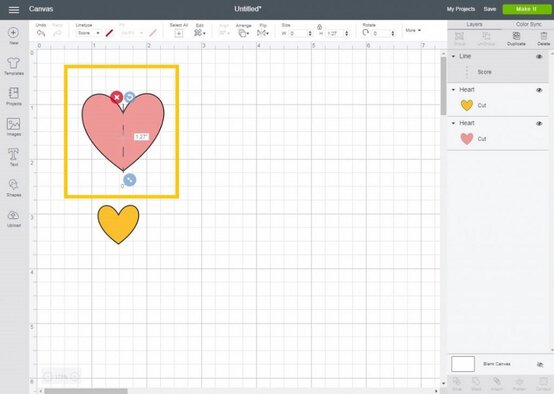Screen dimensions: 554x394
Task: Open the Edit dropdown
Action: [200, 33]
